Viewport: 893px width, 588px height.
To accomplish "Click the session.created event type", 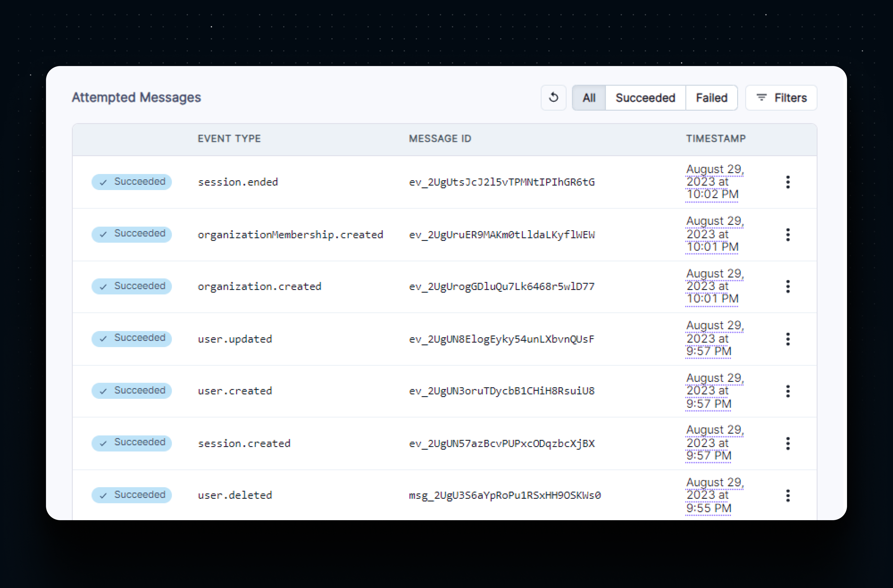I will point(244,443).
